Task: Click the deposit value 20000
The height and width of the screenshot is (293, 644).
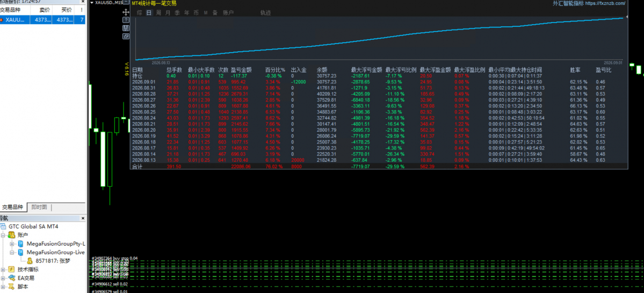Action: click(x=298, y=160)
